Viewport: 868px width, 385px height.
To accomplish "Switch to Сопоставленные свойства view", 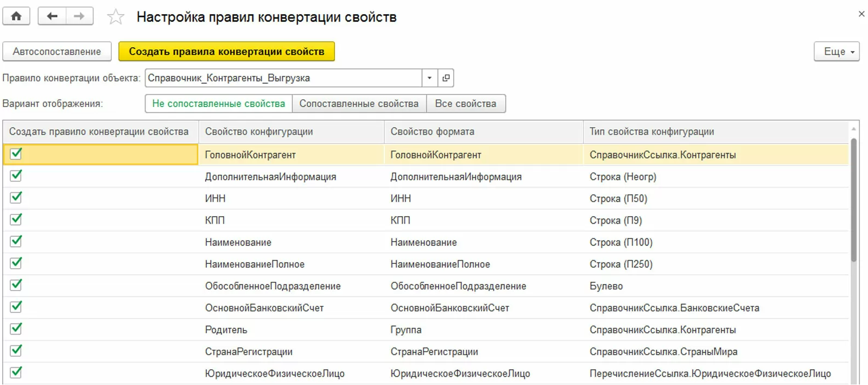I will click(359, 104).
